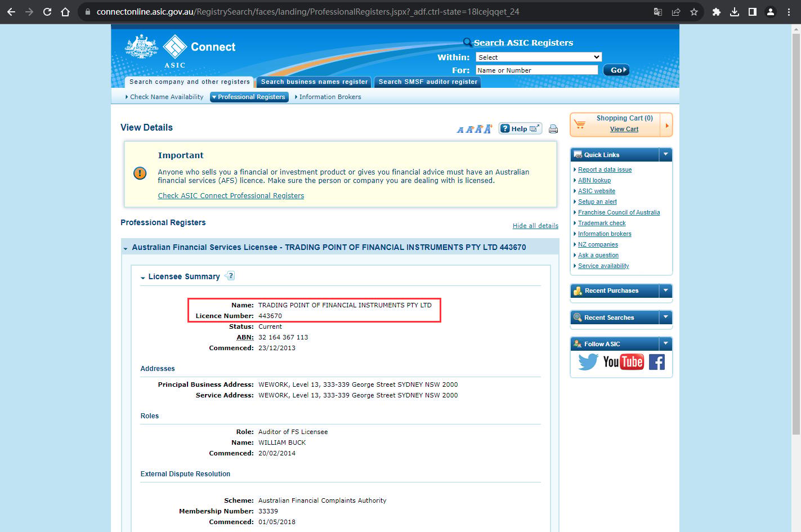
Task: Click the page vertical scrollbar
Action: coord(796,234)
